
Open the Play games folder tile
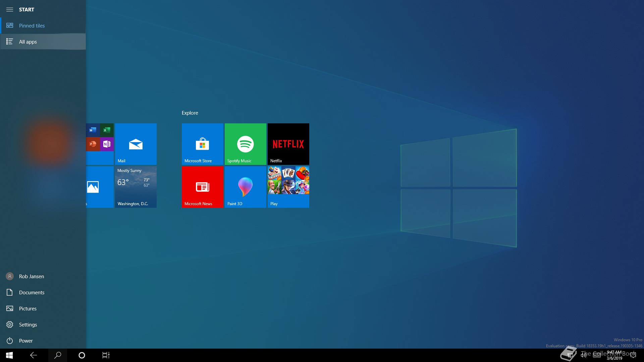(288, 187)
